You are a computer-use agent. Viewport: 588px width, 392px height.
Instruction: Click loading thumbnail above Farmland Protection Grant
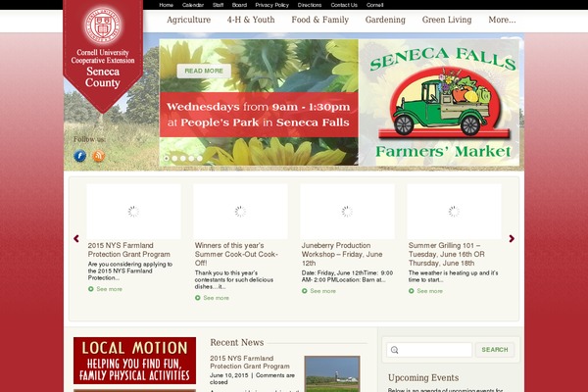pos(133,212)
